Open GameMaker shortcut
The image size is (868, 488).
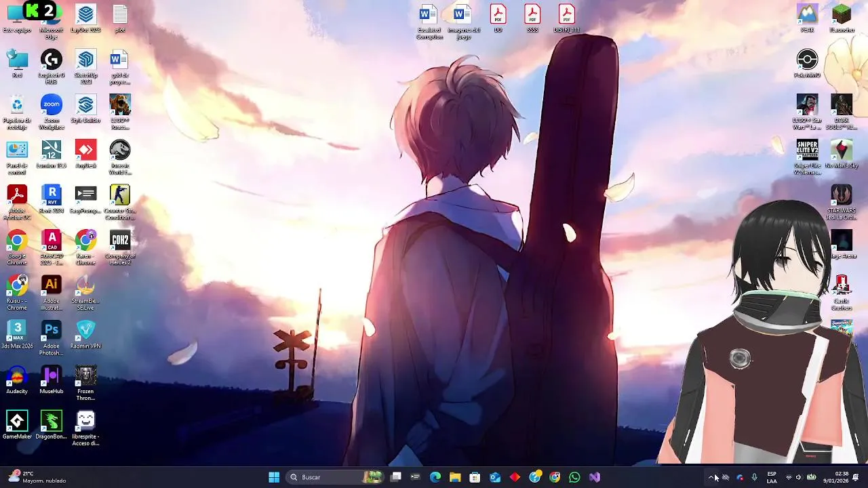pos(17,425)
